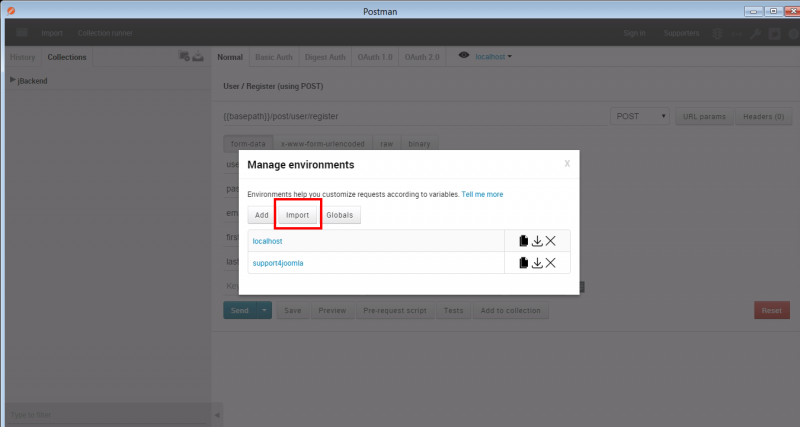This screenshot has height=427, width=800.
Task: Open the Supporters link
Action: (x=681, y=33)
